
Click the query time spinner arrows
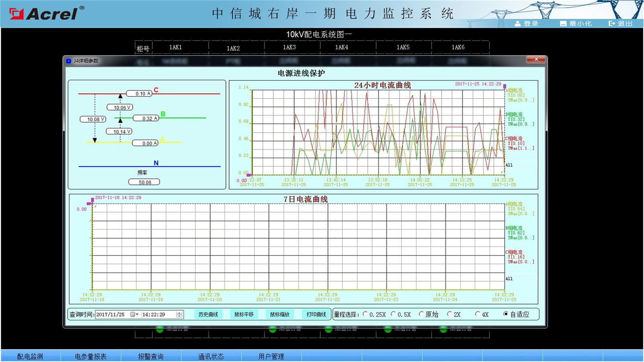pyautogui.click(x=179, y=315)
